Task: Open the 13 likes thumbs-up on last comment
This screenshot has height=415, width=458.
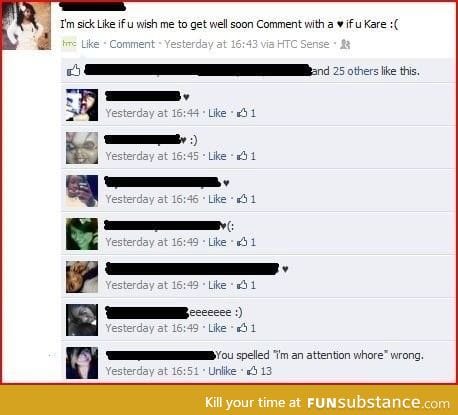Action: [x=259, y=371]
